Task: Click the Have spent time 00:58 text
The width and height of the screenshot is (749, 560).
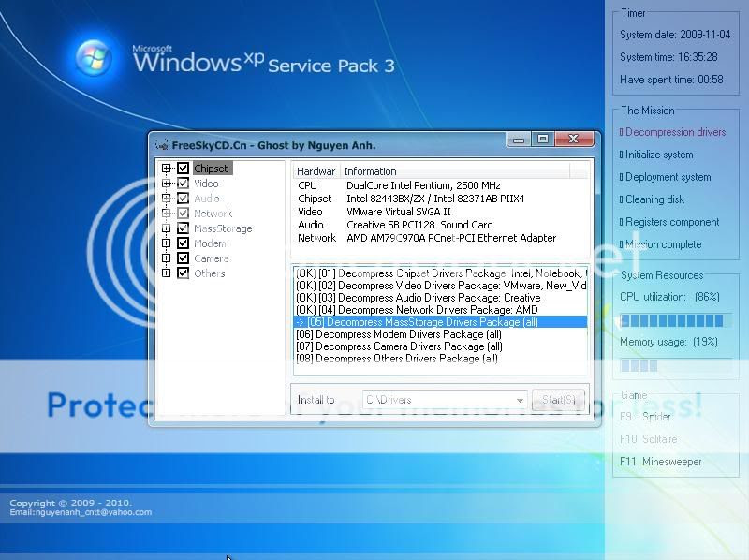Action: point(671,80)
